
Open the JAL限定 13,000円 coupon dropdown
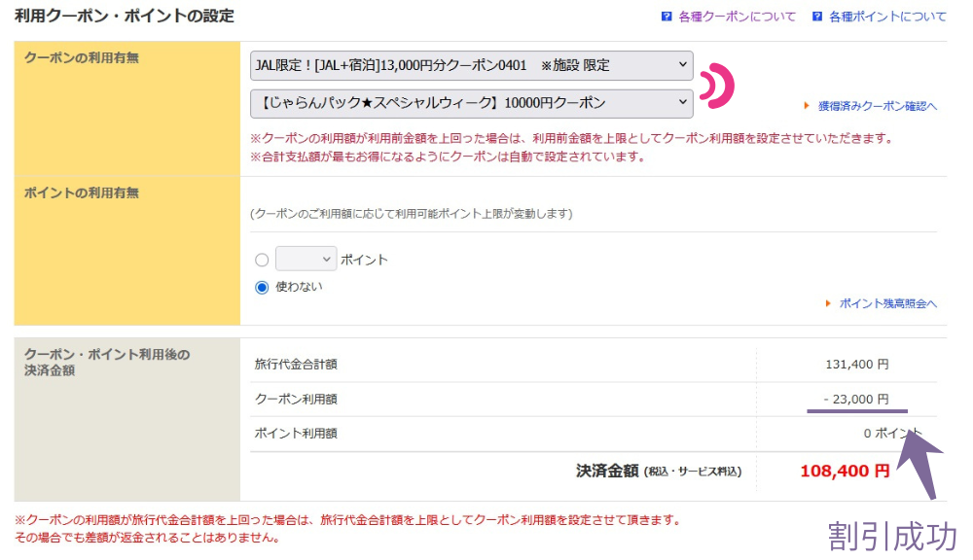[472, 65]
